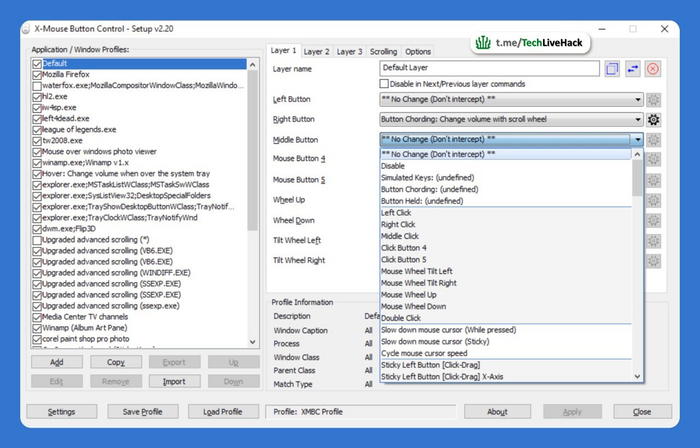Switch to the Layer 1 tab

click(283, 51)
